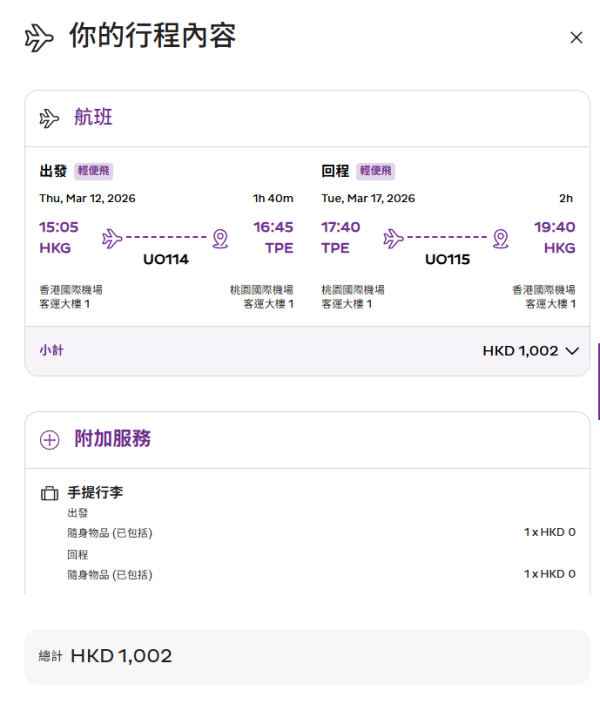Click the 1h 40m duration text
This screenshot has height=711, width=600.
(x=273, y=199)
